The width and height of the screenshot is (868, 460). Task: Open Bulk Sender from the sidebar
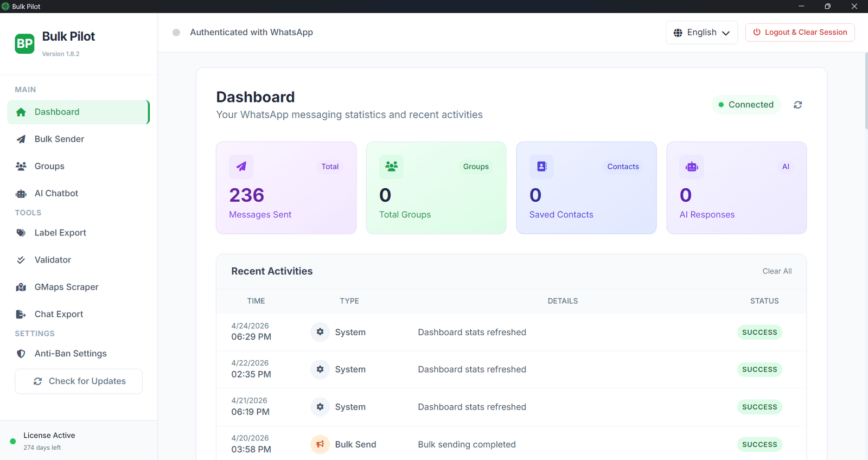coord(59,139)
